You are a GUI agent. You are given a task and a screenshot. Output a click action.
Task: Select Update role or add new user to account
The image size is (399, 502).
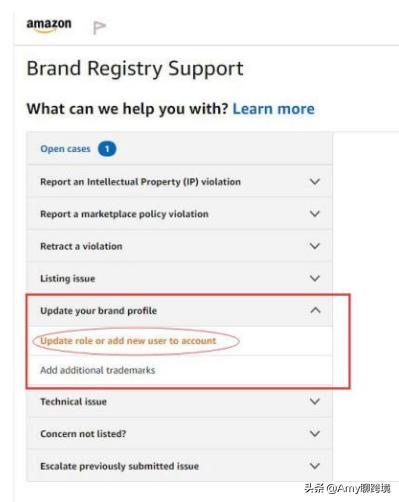point(128,341)
